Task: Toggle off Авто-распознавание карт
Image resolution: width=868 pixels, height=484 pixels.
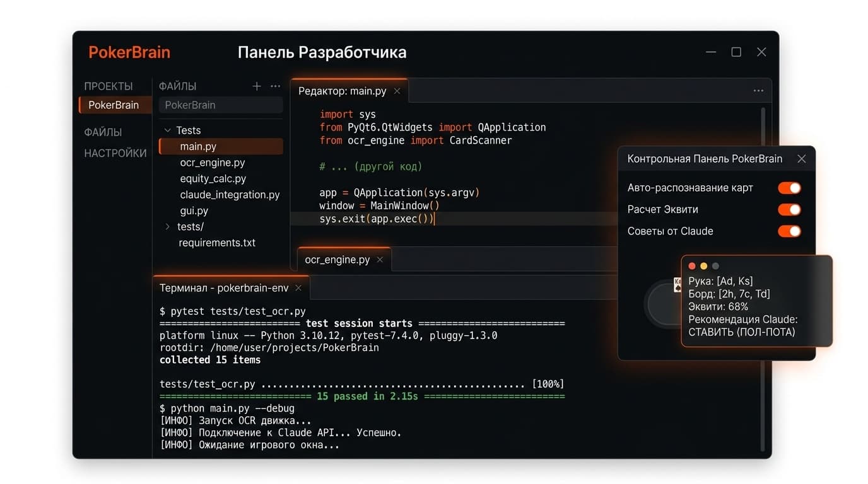Action: (x=789, y=187)
